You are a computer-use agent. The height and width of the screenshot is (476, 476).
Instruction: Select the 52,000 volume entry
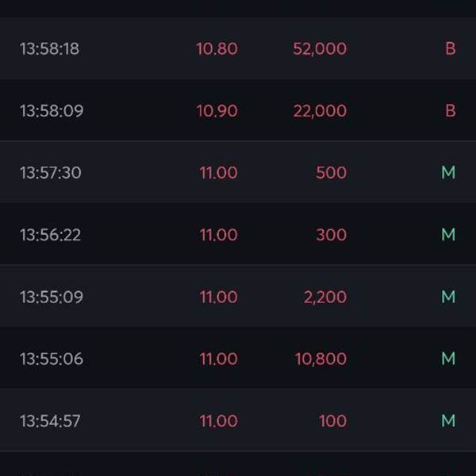(320, 48)
